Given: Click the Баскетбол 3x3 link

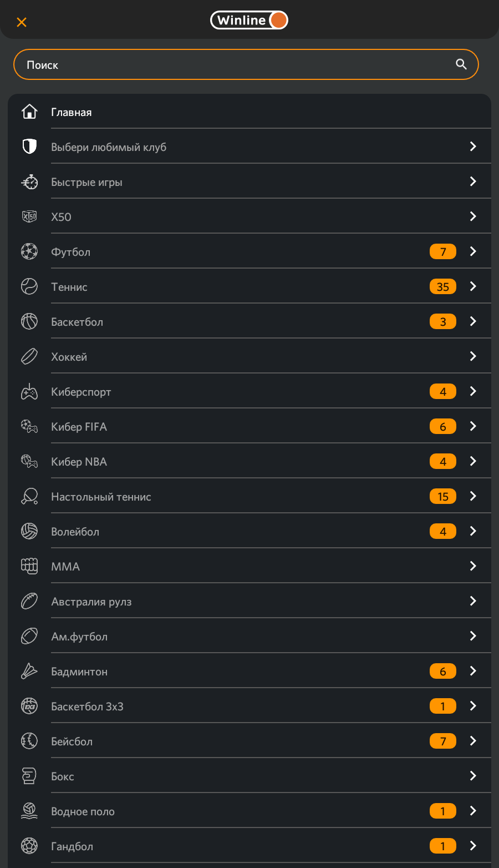Looking at the screenshot, I should pyautogui.click(x=87, y=706).
